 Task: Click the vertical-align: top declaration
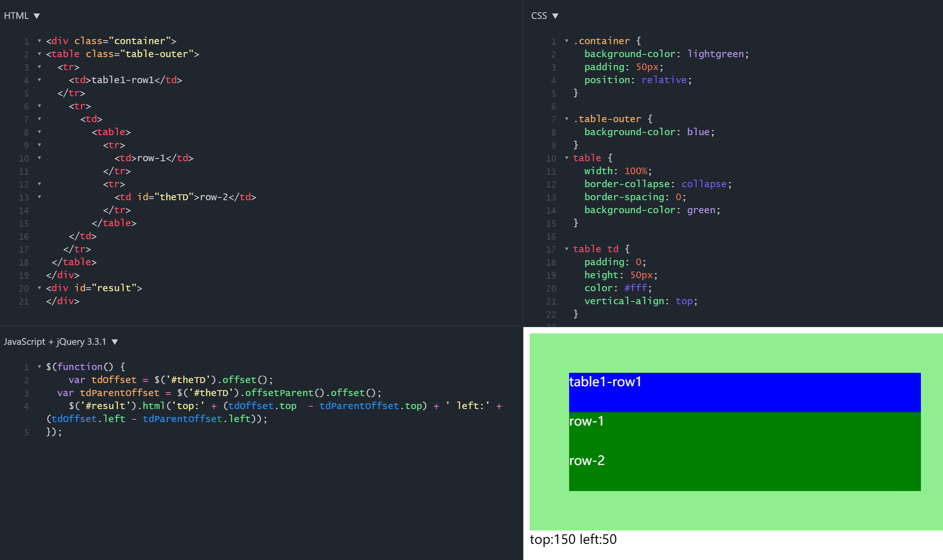click(x=640, y=301)
